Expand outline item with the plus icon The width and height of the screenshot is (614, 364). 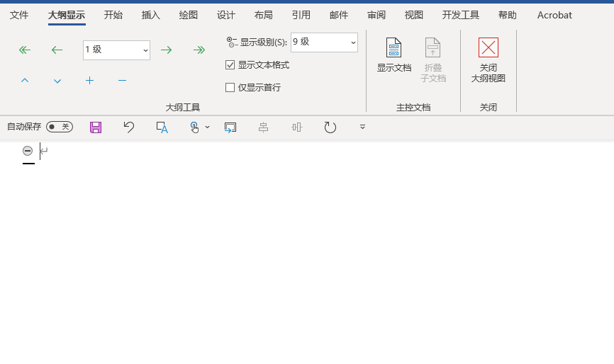tap(89, 81)
